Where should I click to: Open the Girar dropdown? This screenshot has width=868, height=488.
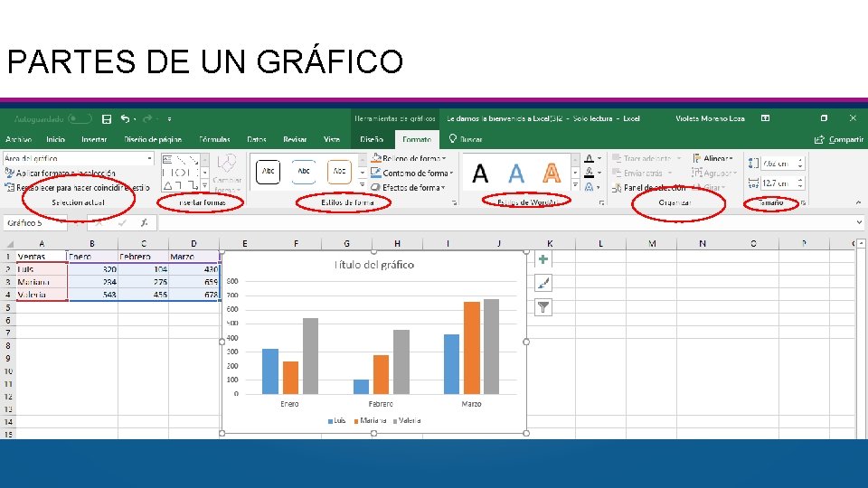709,188
